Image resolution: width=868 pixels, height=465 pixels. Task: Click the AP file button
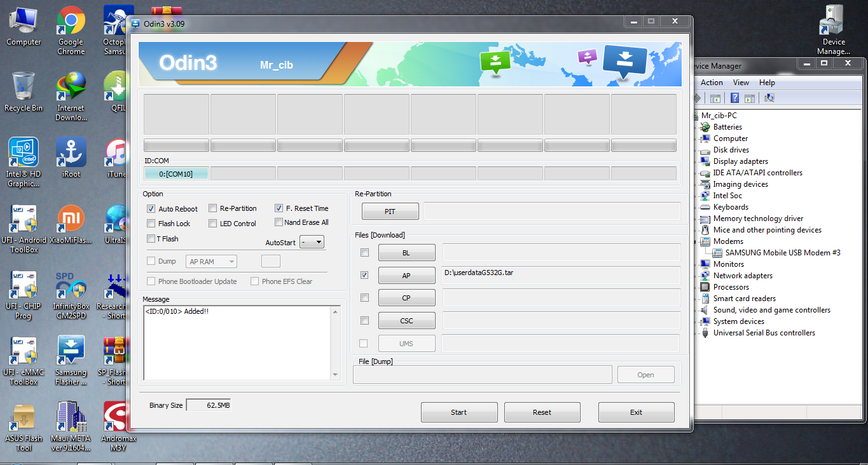[x=406, y=276]
